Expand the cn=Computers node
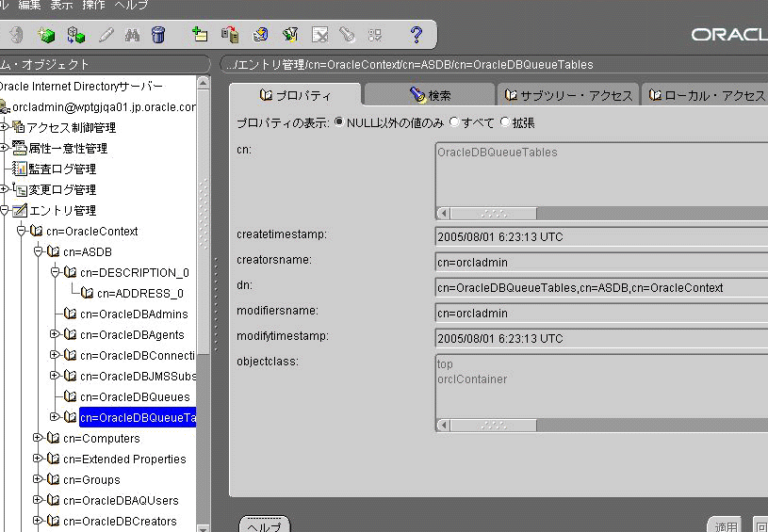The image size is (768, 532). (38, 438)
